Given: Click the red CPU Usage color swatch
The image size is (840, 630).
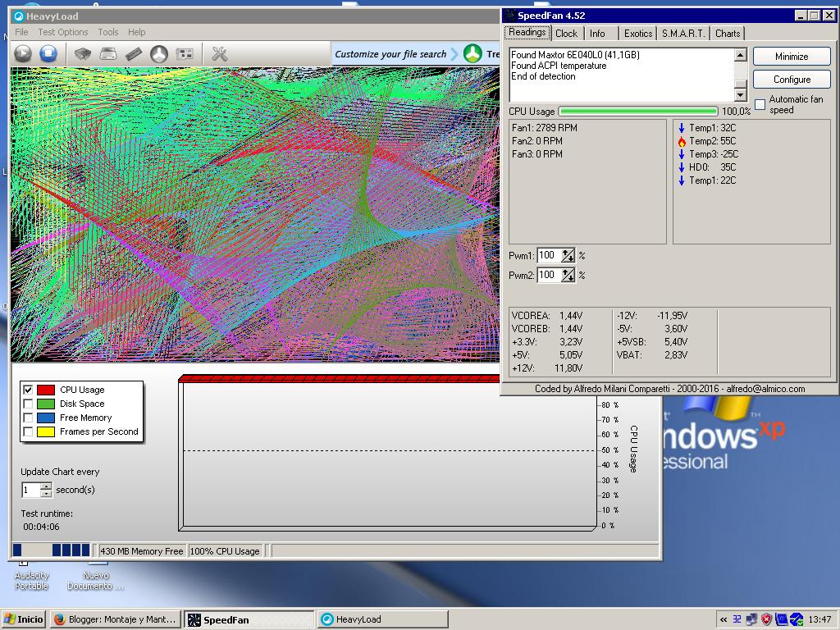Looking at the screenshot, I should point(46,390).
